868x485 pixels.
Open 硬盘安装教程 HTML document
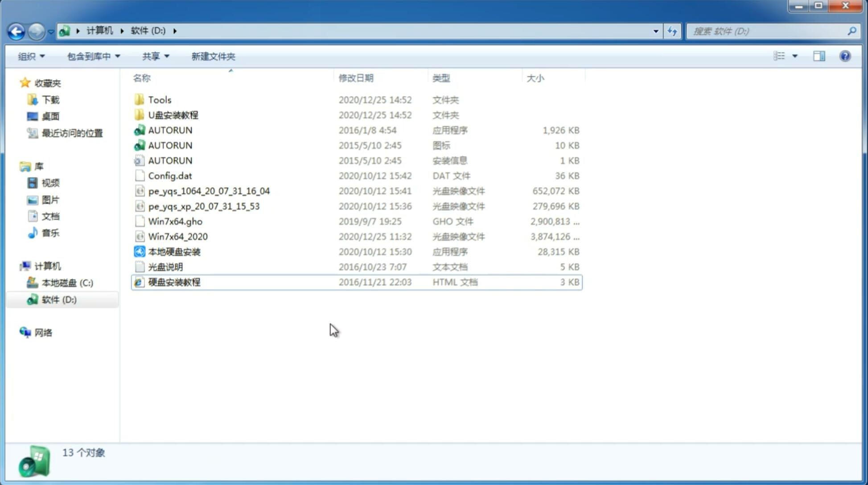point(173,282)
